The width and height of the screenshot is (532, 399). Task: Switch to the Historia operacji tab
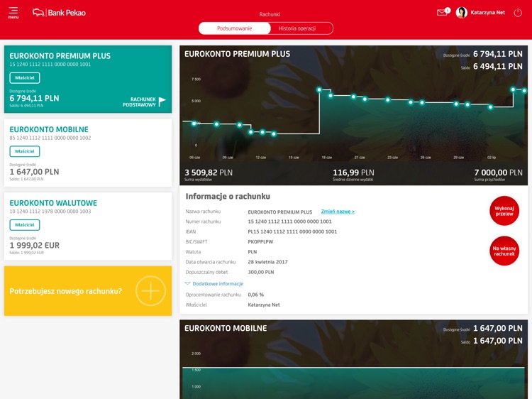pyautogui.click(x=297, y=28)
